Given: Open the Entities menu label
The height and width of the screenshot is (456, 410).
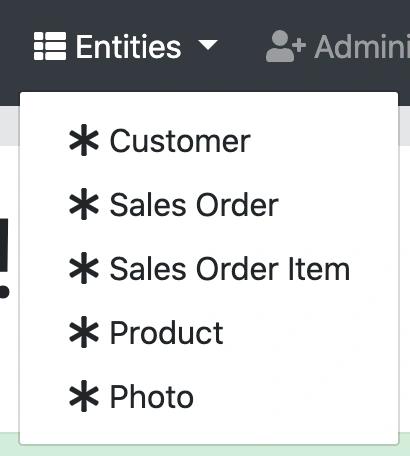Looking at the screenshot, I should tap(129, 47).
